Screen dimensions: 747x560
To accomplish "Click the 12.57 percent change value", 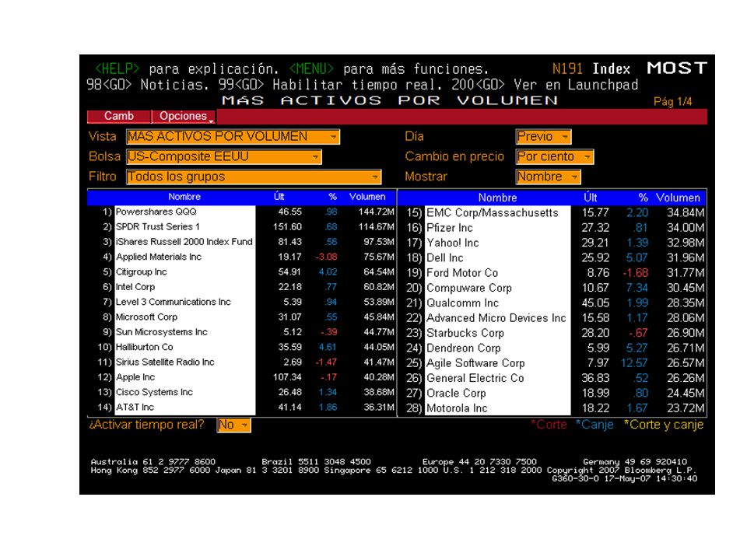I will click(634, 363).
